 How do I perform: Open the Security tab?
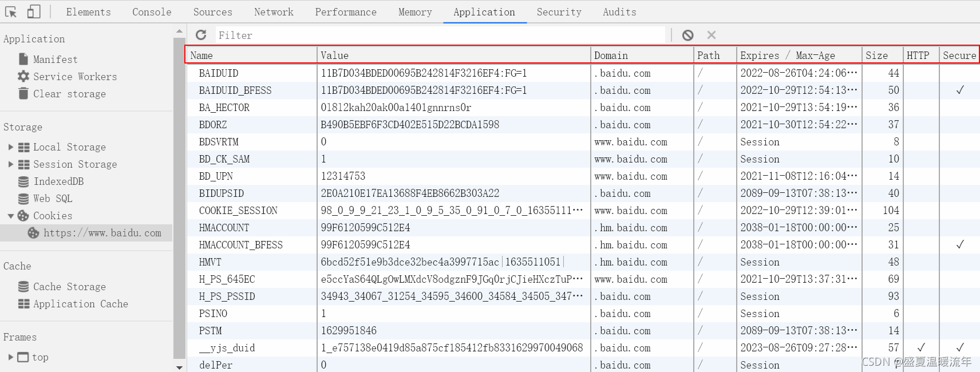559,11
